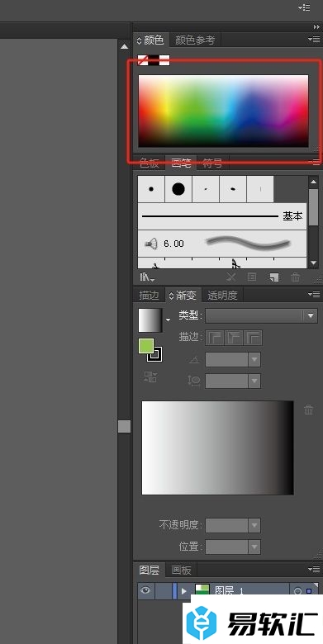The image size is (323, 644).
Task: Click the gradient aspect ratio icon
Action: pyautogui.click(x=193, y=381)
